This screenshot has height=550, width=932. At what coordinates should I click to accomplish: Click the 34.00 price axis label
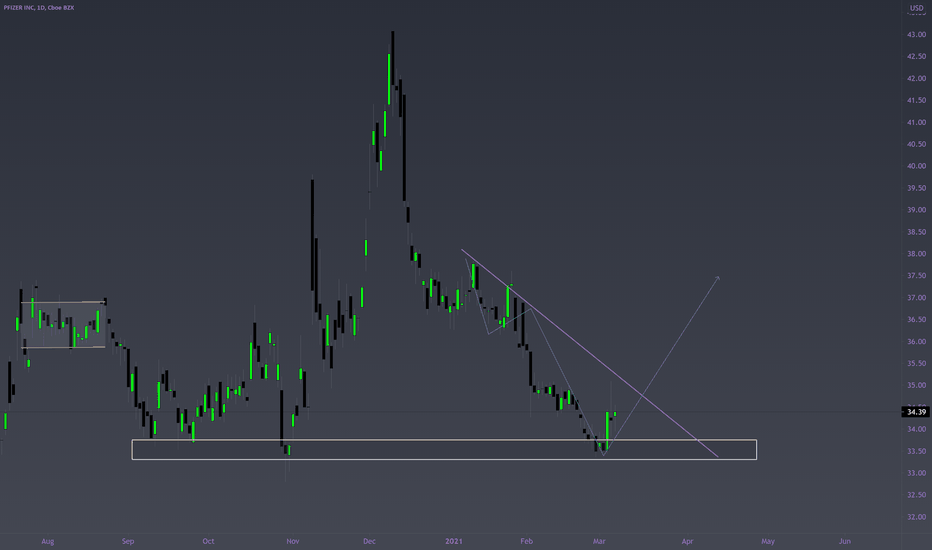pos(916,429)
